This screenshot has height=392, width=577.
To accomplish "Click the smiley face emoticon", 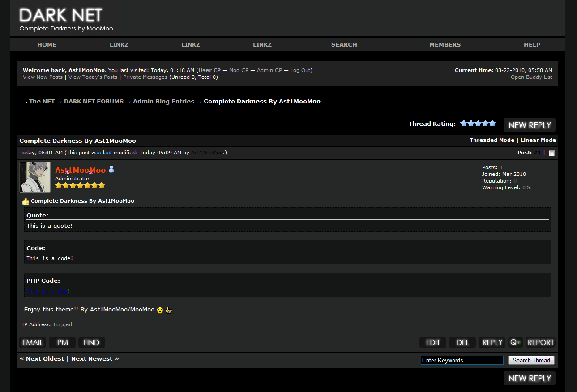I will pyautogui.click(x=160, y=310).
